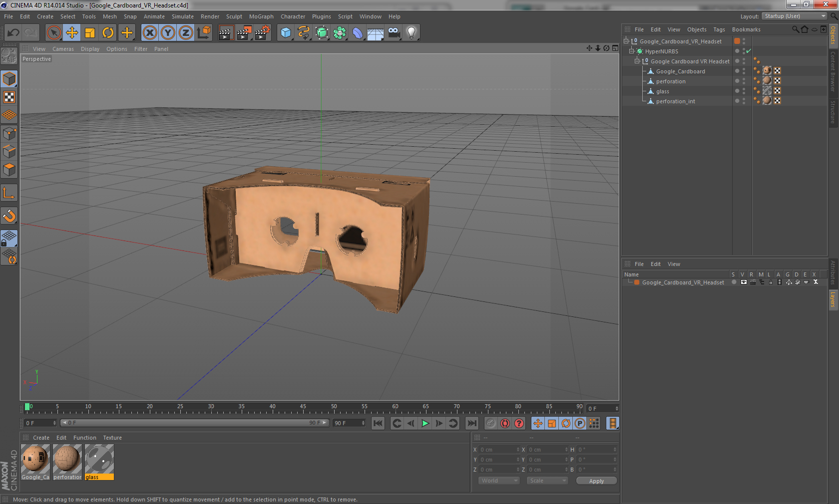Open the Sculpt menu
Image resolution: width=839 pixels, height=504 pixels.
234,16
